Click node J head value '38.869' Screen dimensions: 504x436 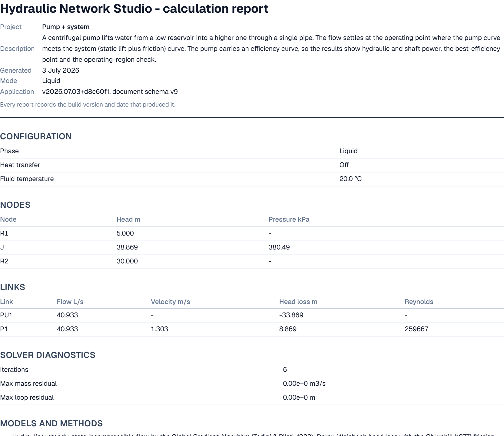(x=127, y=247)
